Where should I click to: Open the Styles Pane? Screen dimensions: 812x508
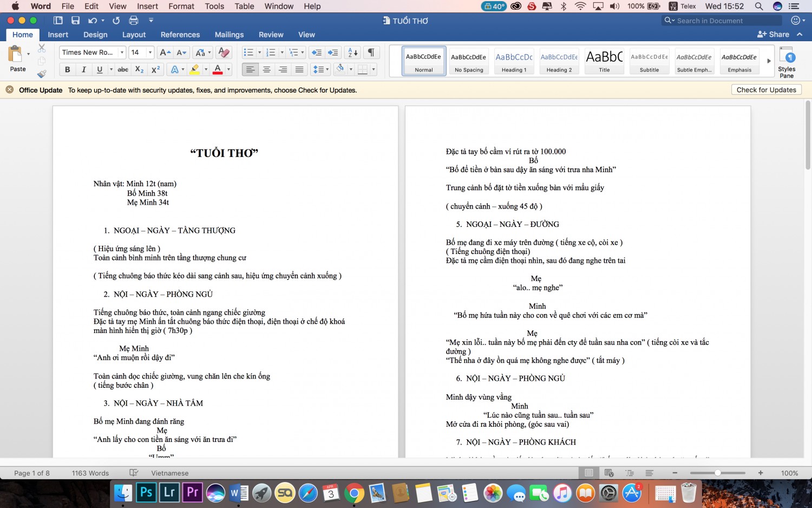(787, 62)
